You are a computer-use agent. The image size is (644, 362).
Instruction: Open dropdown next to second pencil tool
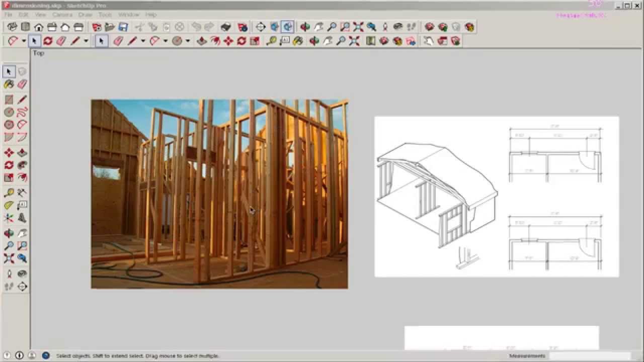click(143, 41)
